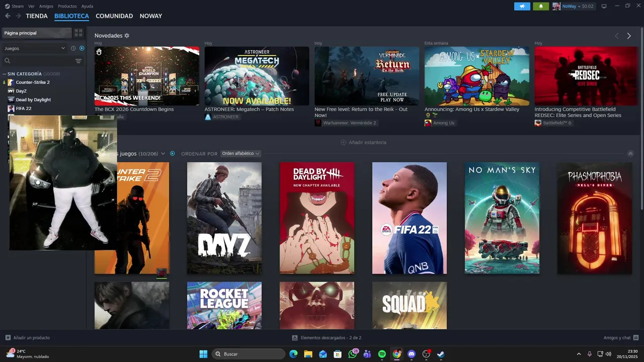Open Discord from the Windows taskbar
The height and width of the screenshot is (362, 644).
click(x=412, y=354)
